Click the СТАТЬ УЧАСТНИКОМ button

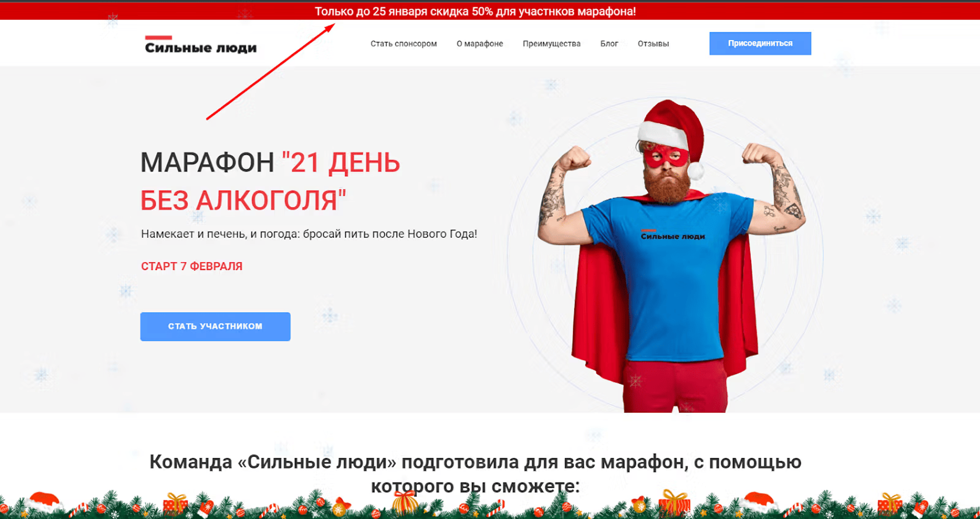[x=215, y=326]
